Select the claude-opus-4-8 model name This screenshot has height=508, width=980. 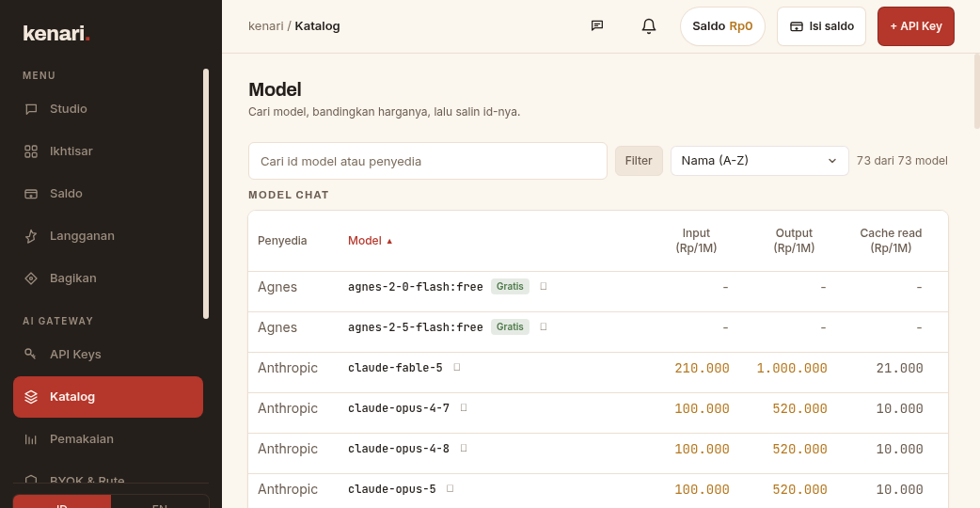point(399,449)
